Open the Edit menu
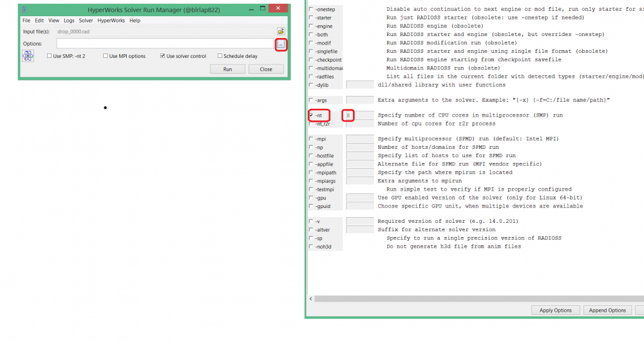 pyautogui.click(x=39, y=21)
